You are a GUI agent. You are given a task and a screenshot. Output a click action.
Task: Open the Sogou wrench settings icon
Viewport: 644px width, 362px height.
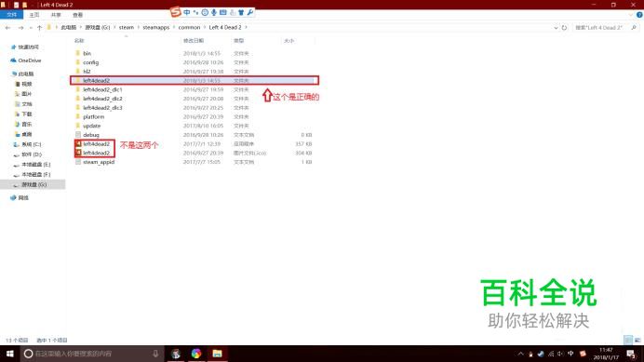point(250,12)
